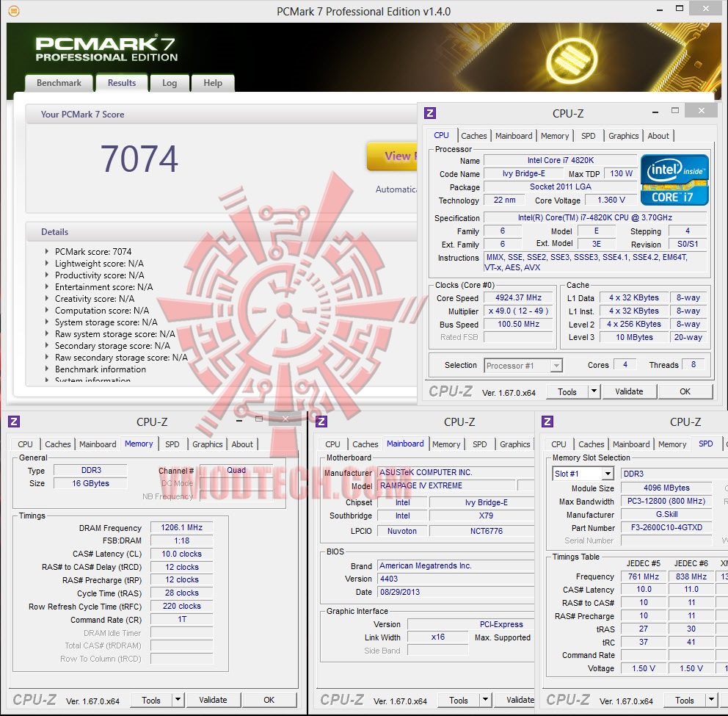The height and width of the screenshot is (716, 728).
Task: Select Mainboard tab in SPD CPU-Z window
Action: coord(631,444)
